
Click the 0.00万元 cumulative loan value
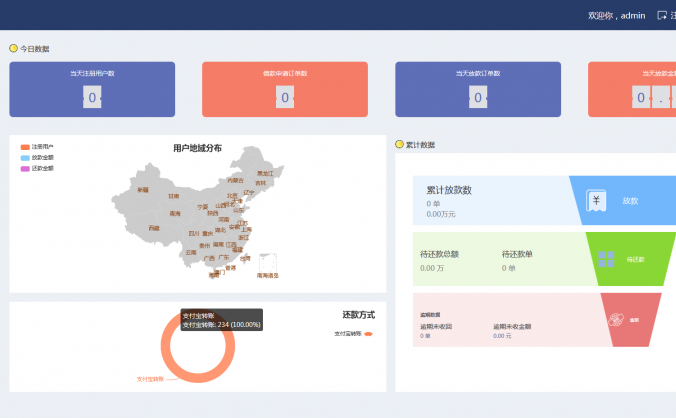(x=441, y=214)
